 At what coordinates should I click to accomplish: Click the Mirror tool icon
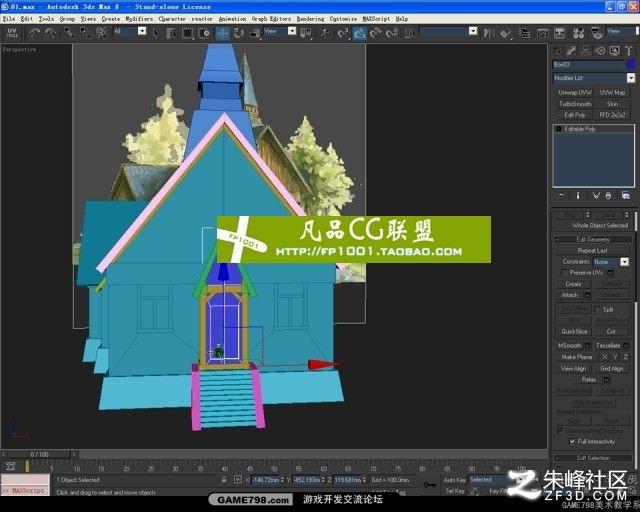pos(489,33)
